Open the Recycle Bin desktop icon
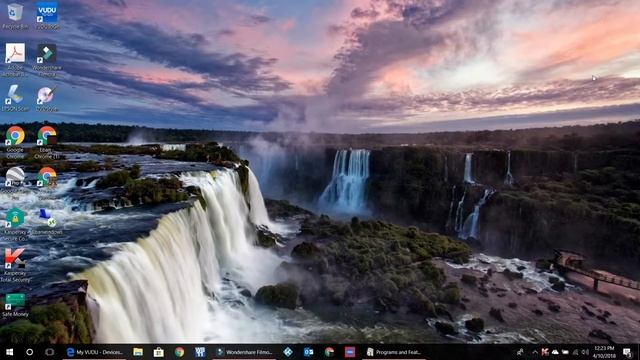Image resolution: width=640 pixels, height=360 pixels. pyautogui.click(x=15, y=16)
